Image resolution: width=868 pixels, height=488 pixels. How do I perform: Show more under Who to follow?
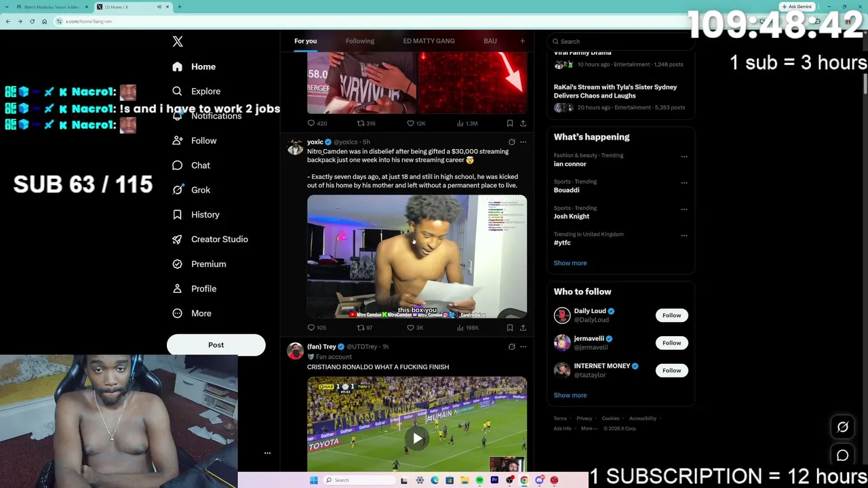570,395
